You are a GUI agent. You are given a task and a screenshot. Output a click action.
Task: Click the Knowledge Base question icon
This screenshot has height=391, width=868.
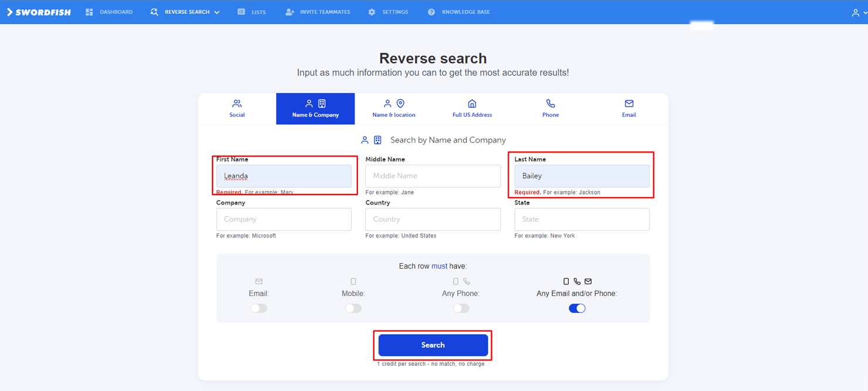coord(431,12)
